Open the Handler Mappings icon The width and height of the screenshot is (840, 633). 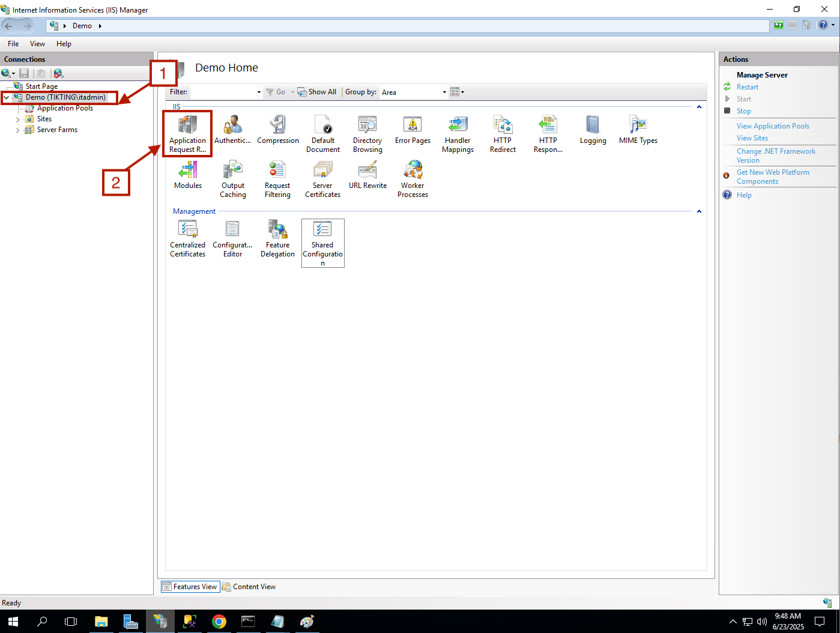click(x=458, y=133)
